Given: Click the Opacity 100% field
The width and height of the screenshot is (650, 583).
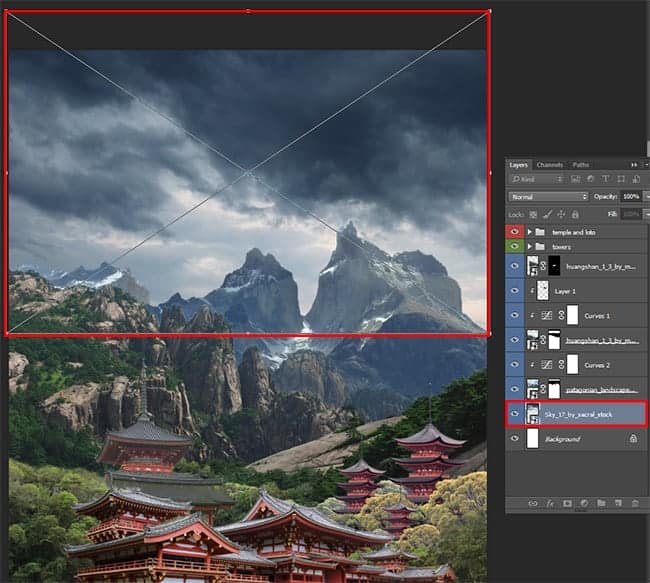Looking at the screenshot, I should click(631, 197).
